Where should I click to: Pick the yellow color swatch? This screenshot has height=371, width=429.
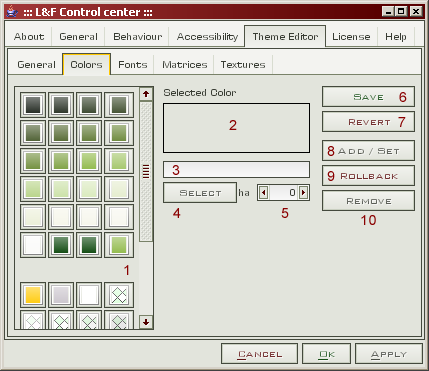click(33, 295)
